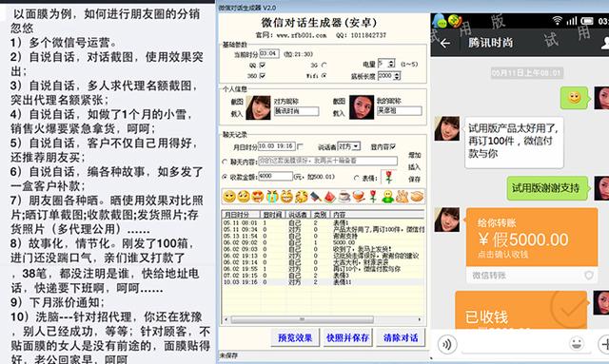Click 载入 beside my own avatar

click(339, 113)
